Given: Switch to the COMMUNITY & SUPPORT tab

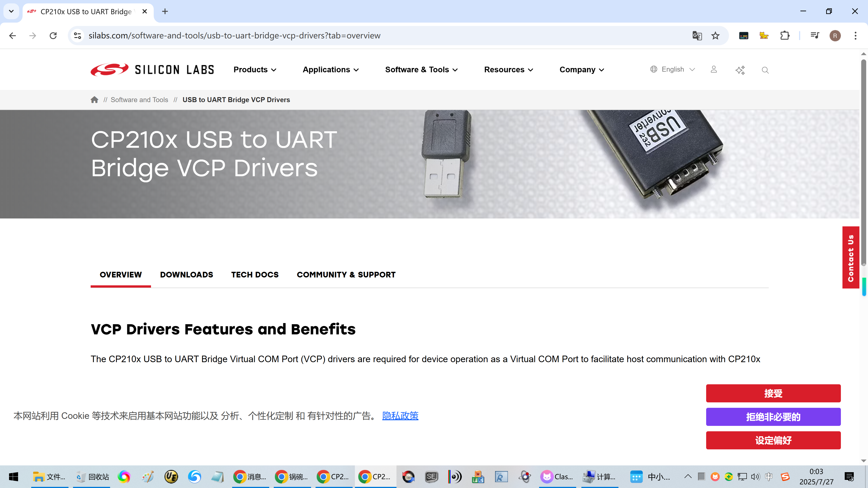Looking at the screenshot, I should pyautogui.click(x=346, y=275).
